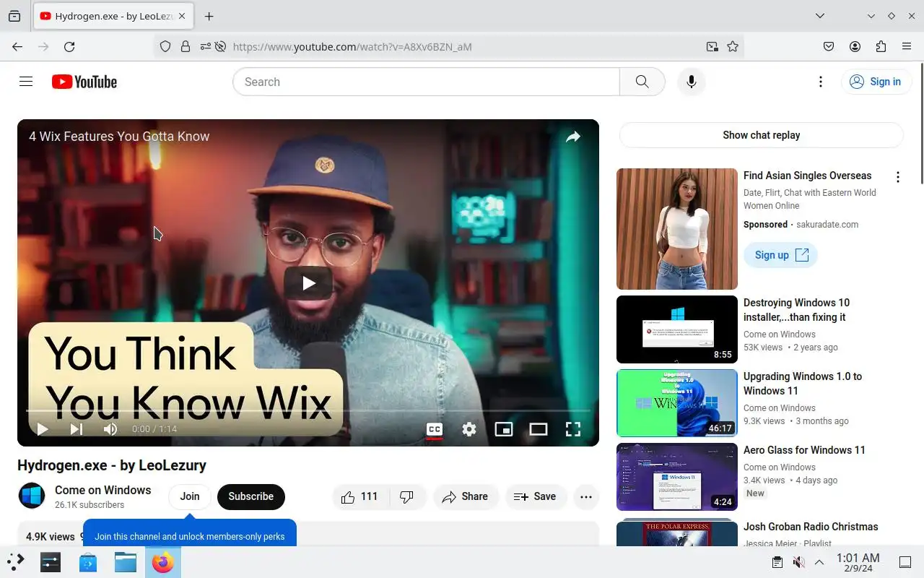Enter full screen mode
Image resolution: width=924 pixels, height=578 pixels.
coord(573,429)
